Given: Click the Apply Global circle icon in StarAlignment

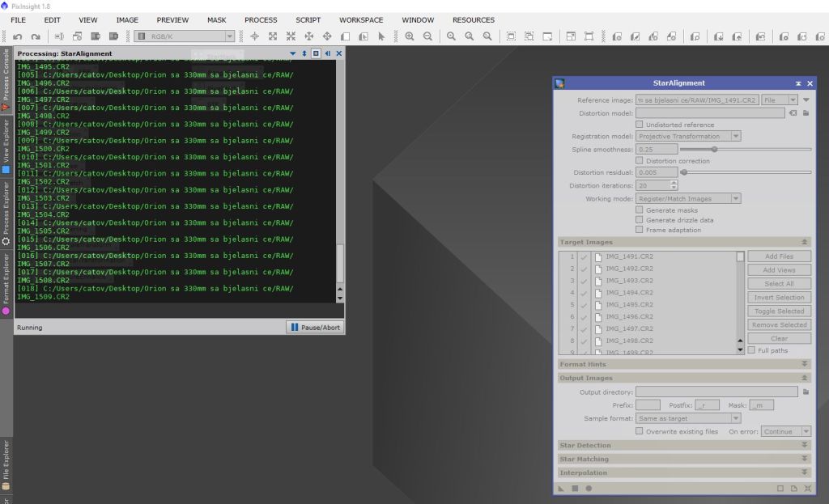Looking at the screenshot, I should (589, 489).
